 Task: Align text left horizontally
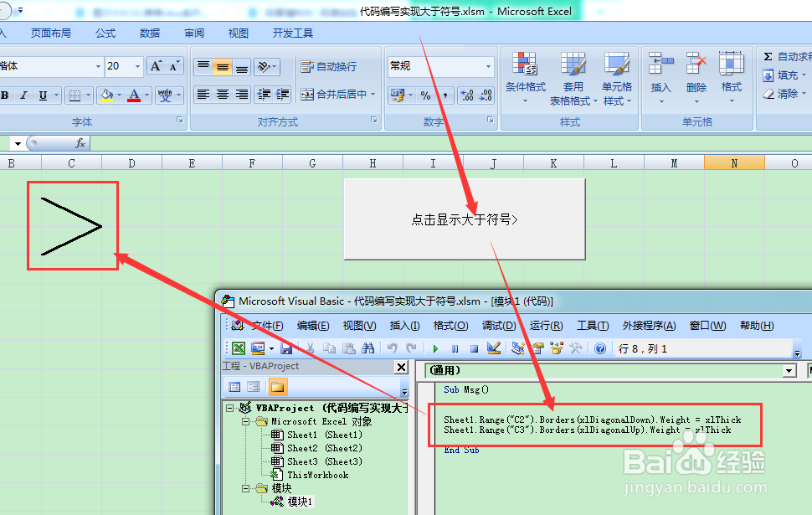coord(203,95)
